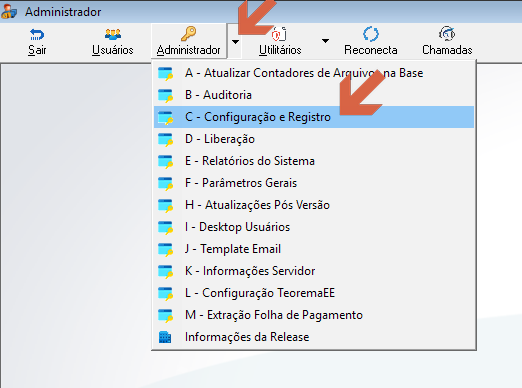The width and height of the screenshot is (522, 388).
Task: Click the Informações da Release building icon
Action: pos(165,337)
